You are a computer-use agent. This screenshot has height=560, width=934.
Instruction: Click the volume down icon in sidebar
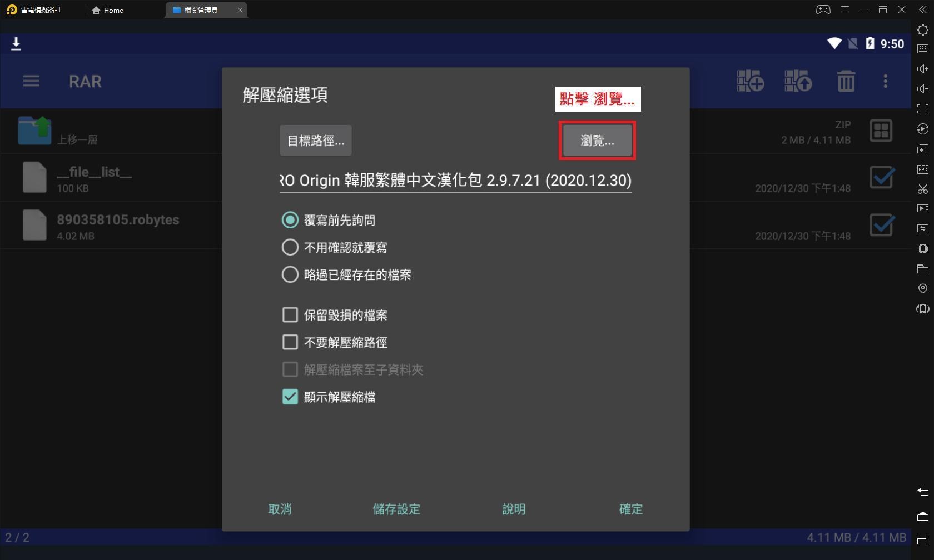[922, 89]
